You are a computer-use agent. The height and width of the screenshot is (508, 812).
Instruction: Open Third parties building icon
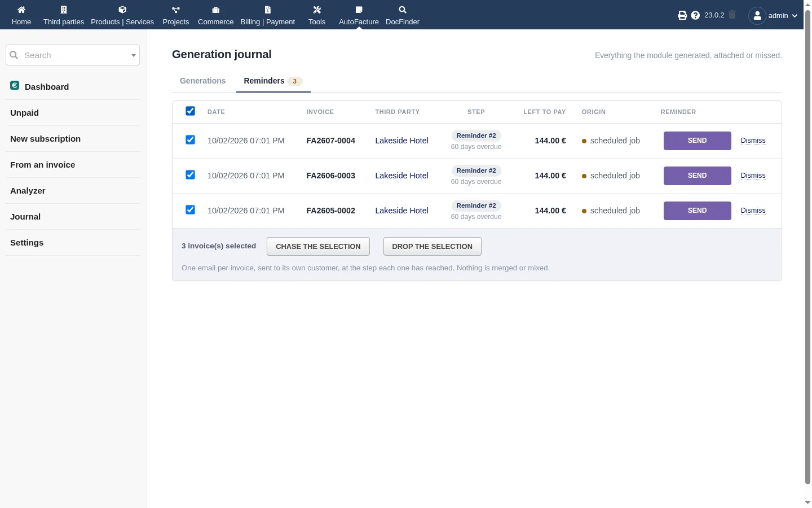pos(64,10)
